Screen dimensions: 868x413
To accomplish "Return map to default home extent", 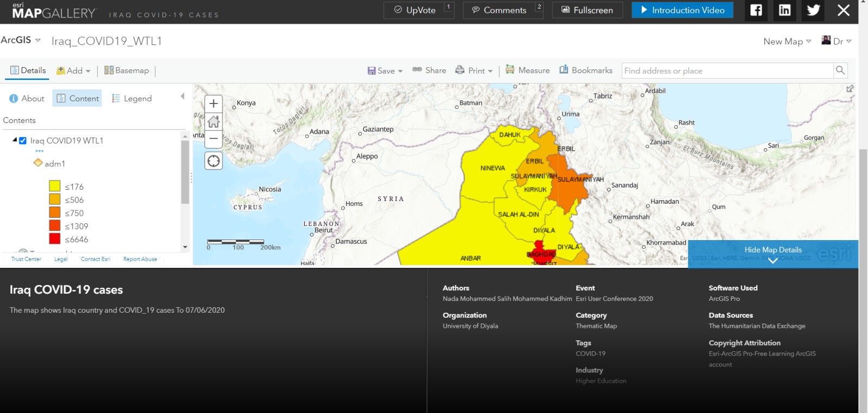I will tap(214, 121).
